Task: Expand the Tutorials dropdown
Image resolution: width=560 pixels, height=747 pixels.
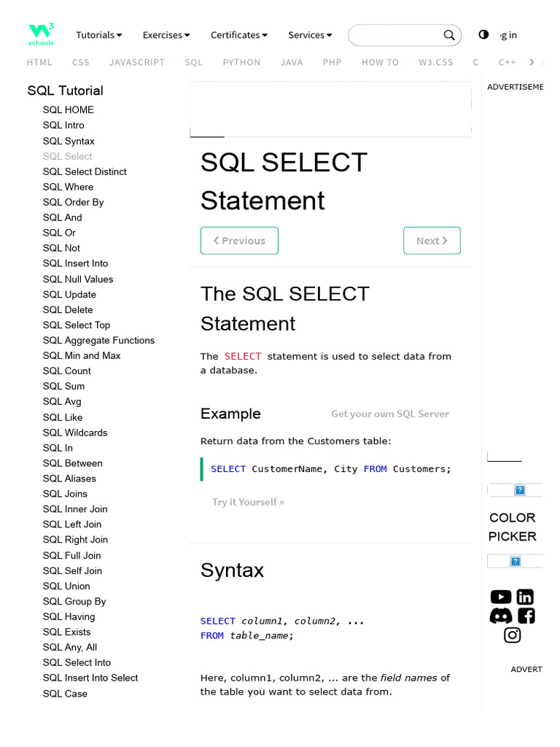Action: tap(98, 35)
